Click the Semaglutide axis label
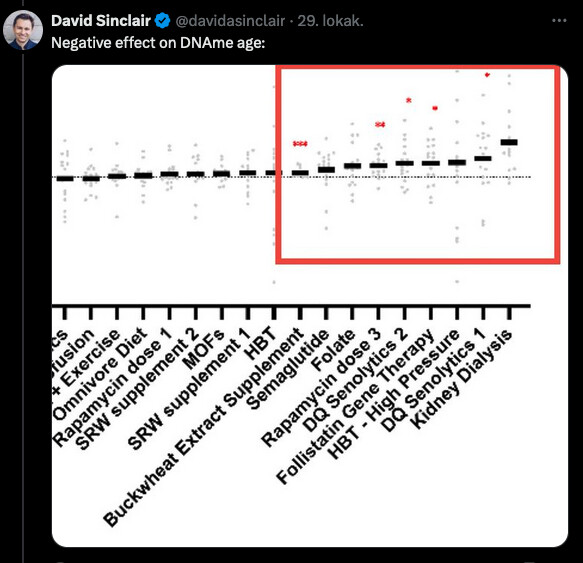 click(x=289, y=370)
